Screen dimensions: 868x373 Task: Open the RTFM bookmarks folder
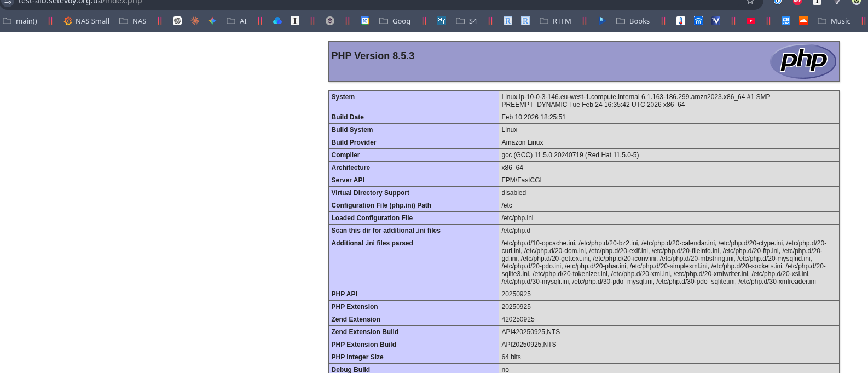pos(555,21)
